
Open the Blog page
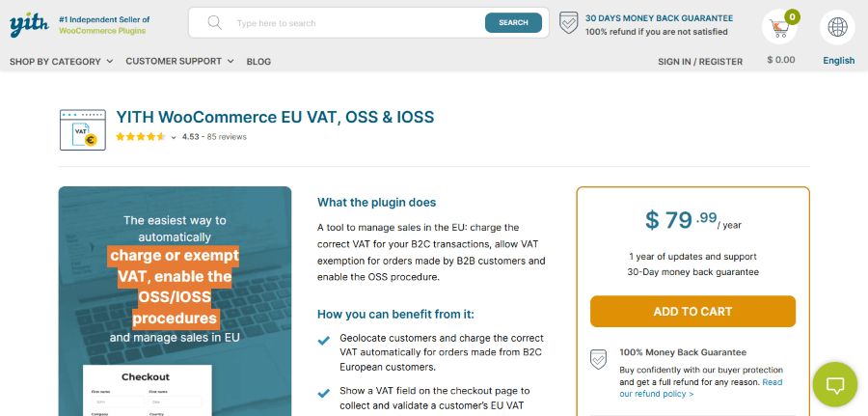point(258,62)
